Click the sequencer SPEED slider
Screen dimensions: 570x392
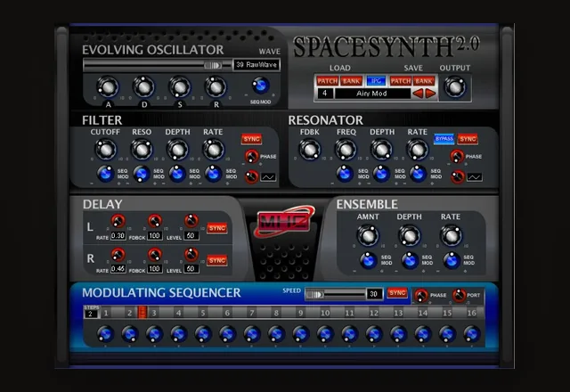pos(335,294)
